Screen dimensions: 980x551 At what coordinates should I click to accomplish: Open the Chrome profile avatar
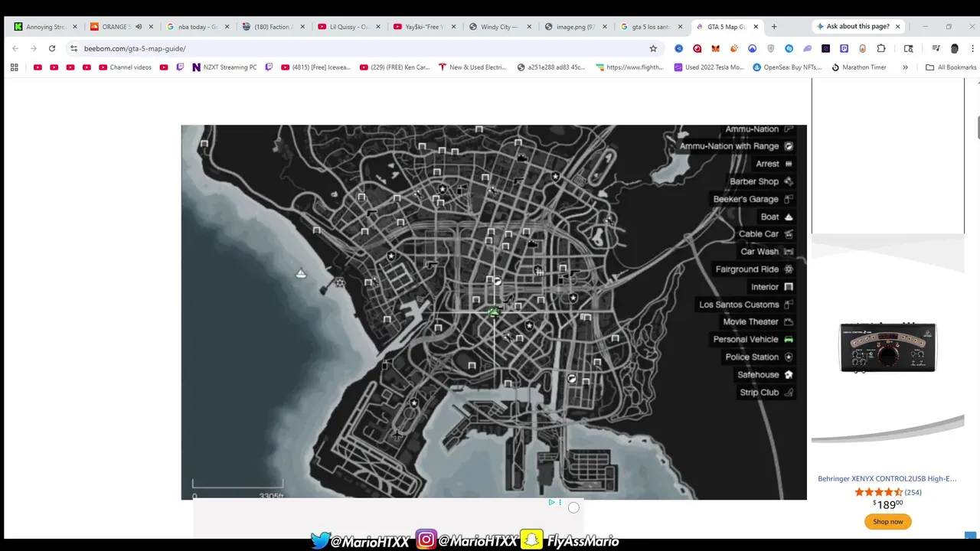point(954,48)
